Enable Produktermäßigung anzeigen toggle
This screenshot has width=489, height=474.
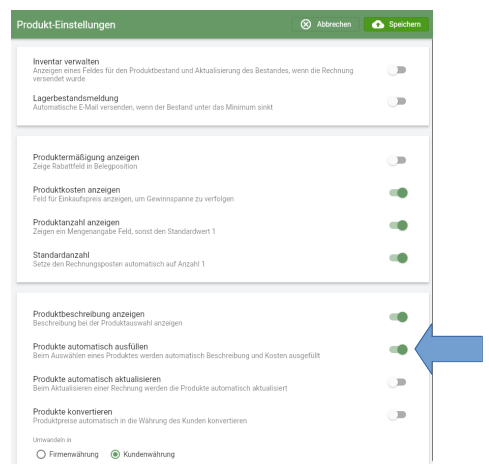(x=397, y=160)
